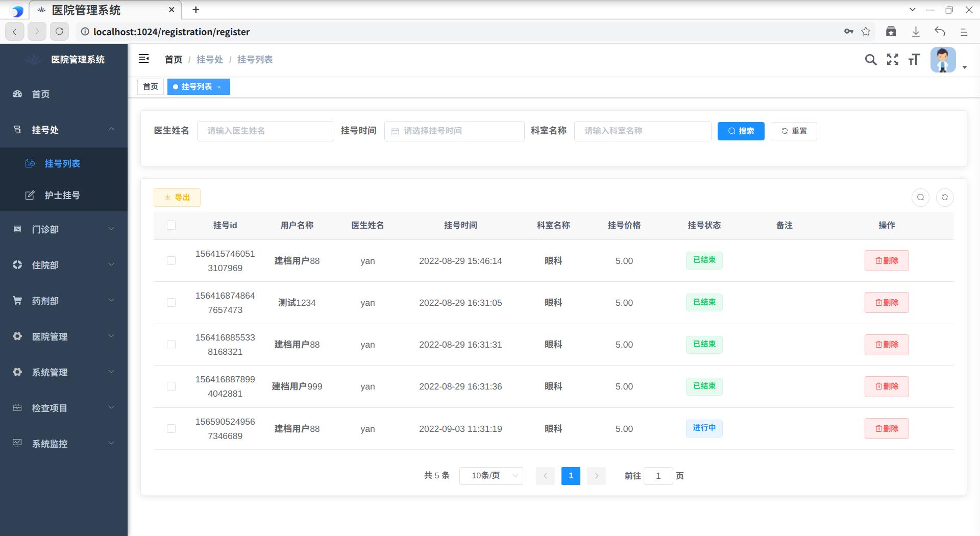Click the 检查项目 briefcase icon
The width and height of the screenshot is (980, 536).
coord(17,408)
